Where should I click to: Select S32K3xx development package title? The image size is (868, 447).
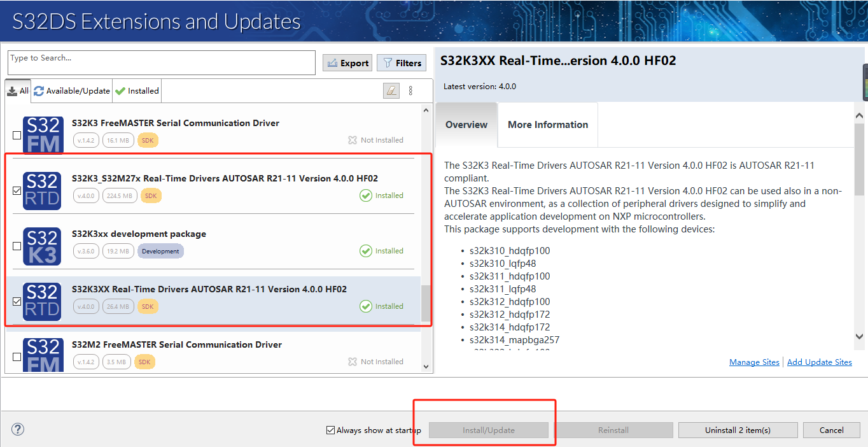(x=139, y=234)
